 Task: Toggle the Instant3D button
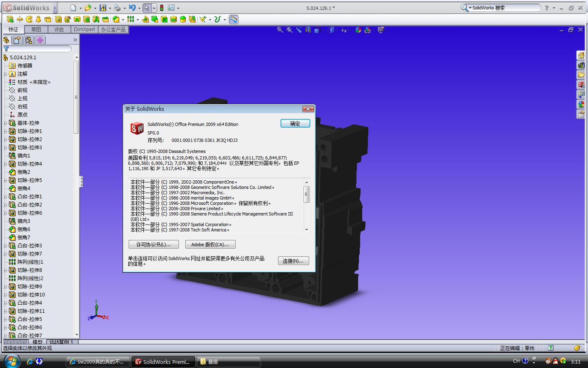(x=234, y=19)
